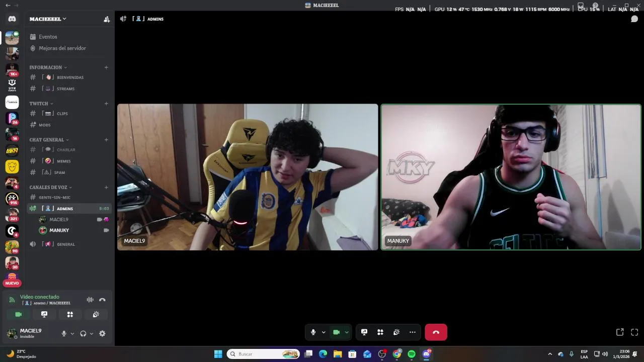Open the CHARLAR channel

[69, 150]
